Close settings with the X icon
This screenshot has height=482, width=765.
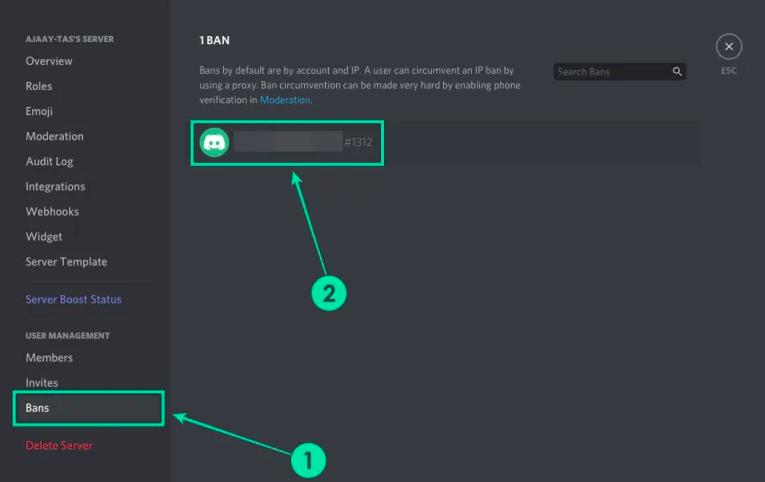coord(729,46)
